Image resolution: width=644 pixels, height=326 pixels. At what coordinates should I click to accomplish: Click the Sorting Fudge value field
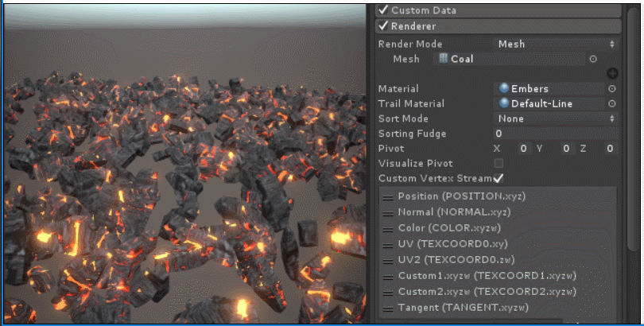tap(556, 134)
